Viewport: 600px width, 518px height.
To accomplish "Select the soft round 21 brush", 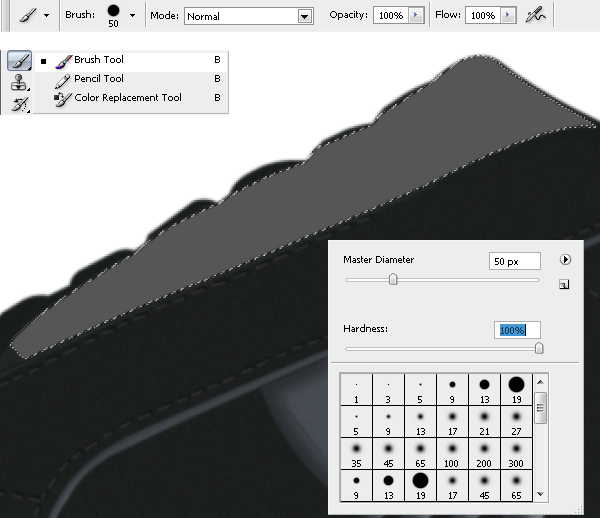I will pos(484,422).
